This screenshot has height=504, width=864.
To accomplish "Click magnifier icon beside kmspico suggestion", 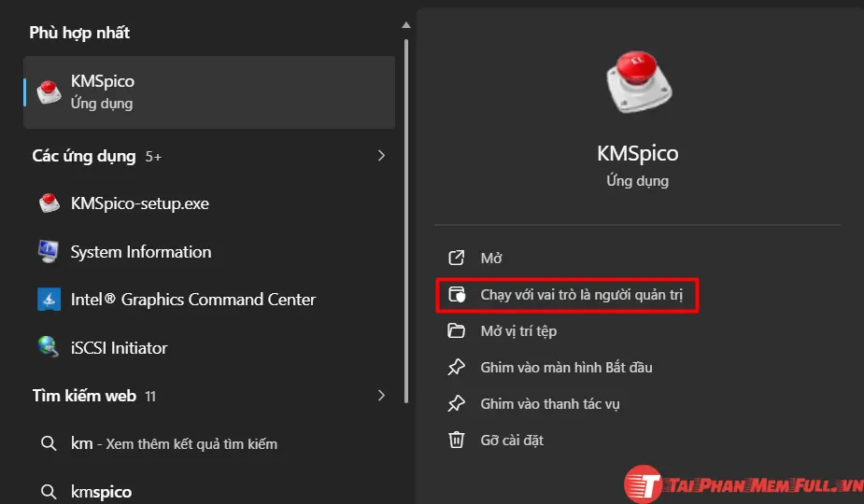I will [49, 491].
